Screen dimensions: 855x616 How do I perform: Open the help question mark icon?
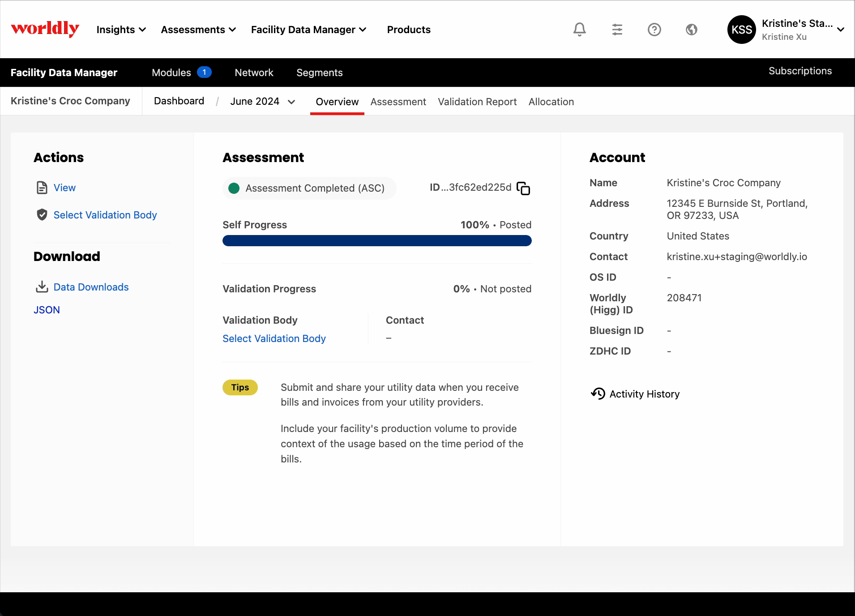click(x=654, y=30)
